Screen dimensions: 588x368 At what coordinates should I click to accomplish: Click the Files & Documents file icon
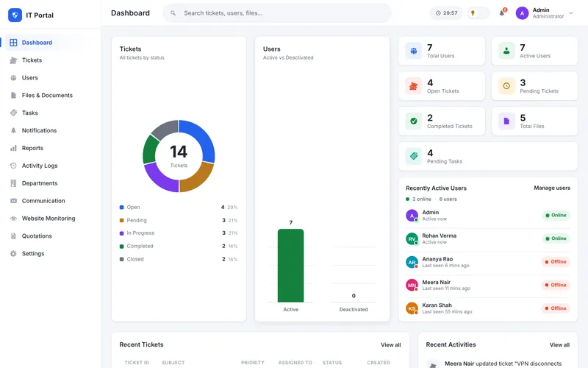point(13,96)
